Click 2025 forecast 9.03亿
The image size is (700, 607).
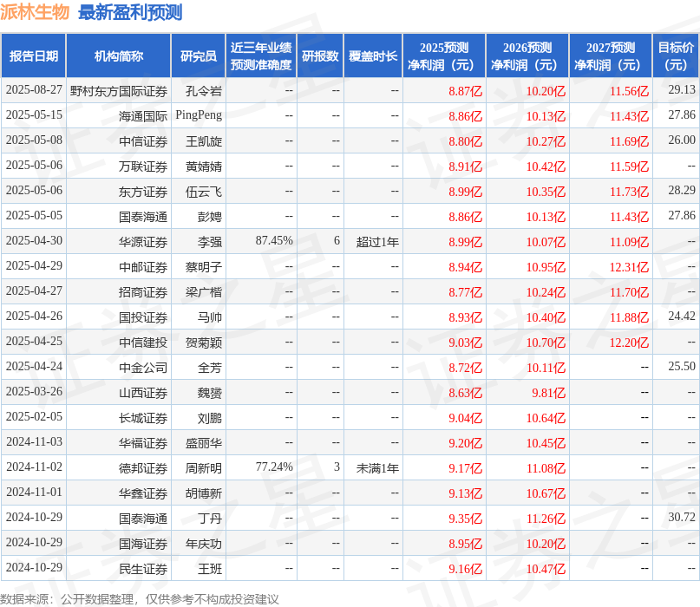465,343
